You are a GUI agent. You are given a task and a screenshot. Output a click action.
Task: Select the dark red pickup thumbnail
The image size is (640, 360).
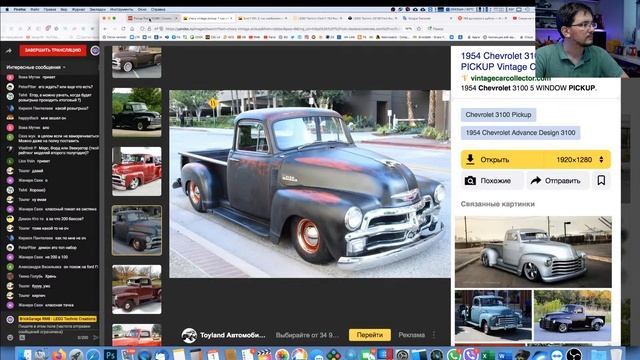137,289
